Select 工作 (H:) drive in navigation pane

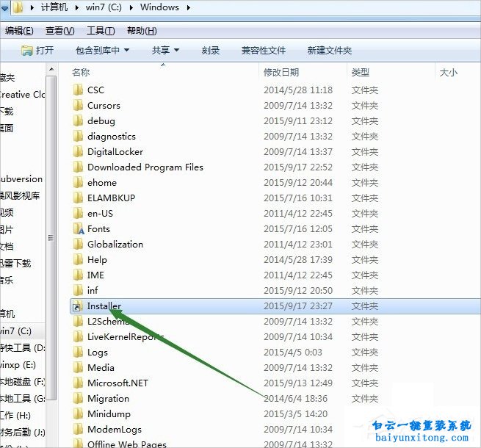tap(15, 416)
